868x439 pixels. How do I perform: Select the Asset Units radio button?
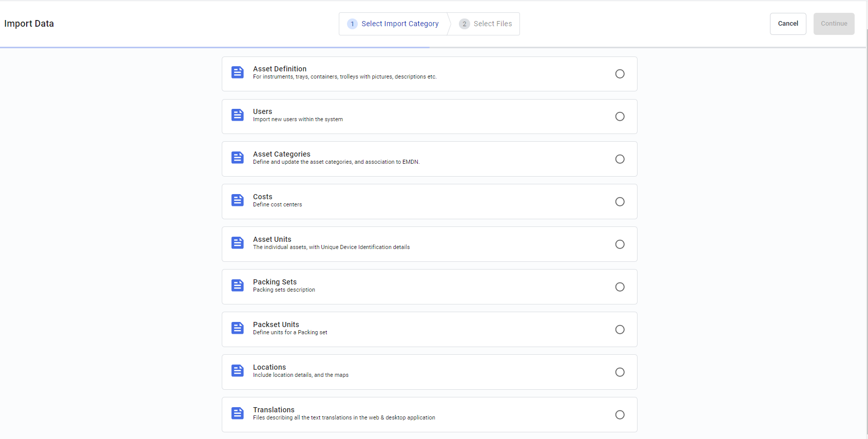620,244
